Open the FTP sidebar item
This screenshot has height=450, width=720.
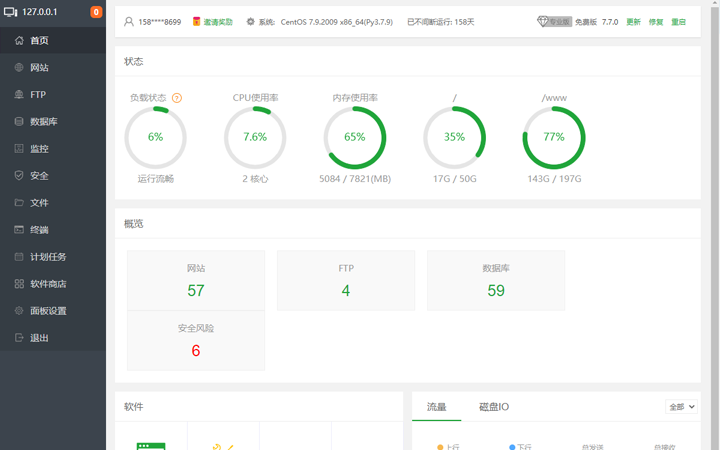point(38,95)
